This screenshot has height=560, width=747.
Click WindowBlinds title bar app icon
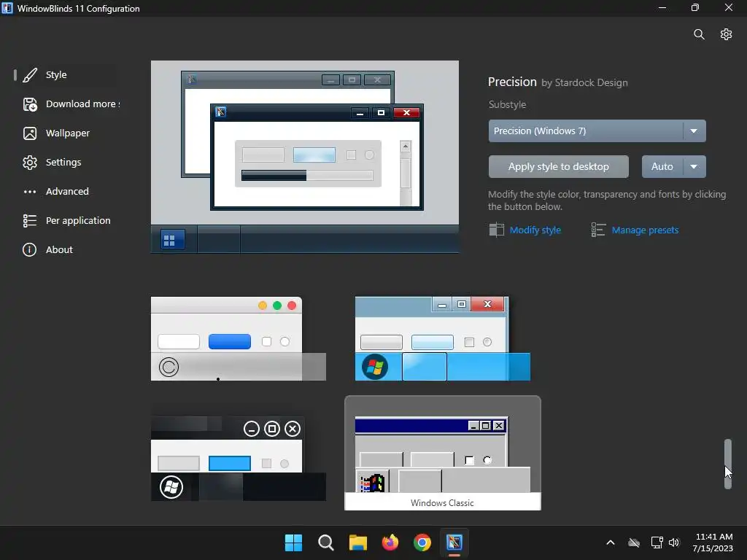7,8
